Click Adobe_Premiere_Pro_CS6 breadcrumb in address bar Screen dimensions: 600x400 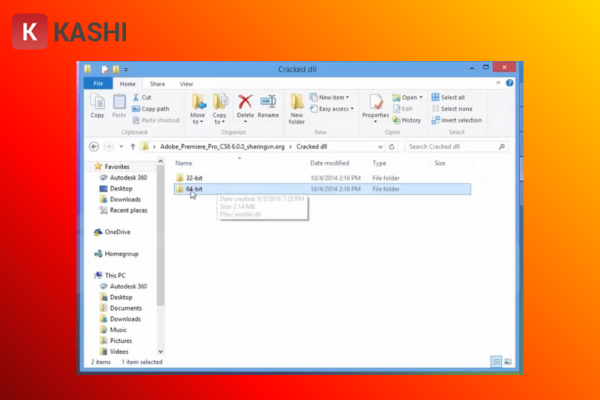[x=222, y=147]
